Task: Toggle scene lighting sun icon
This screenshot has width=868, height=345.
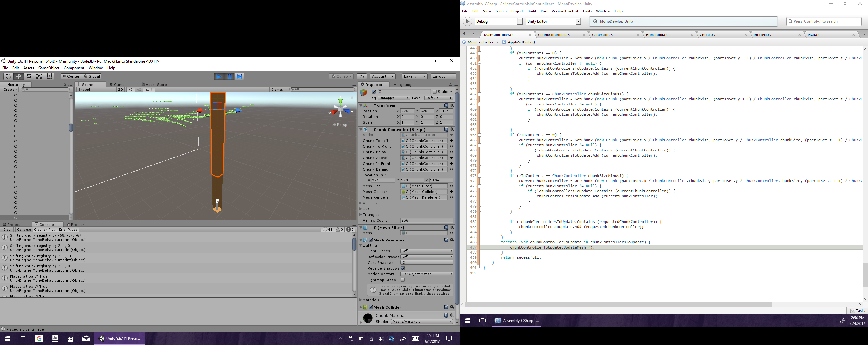Action: coord(131,90)
